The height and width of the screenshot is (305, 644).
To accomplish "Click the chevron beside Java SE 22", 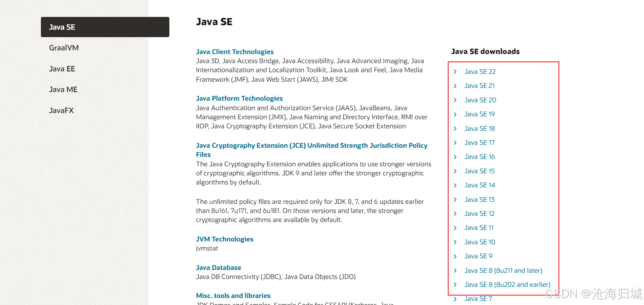I will (455, 71).
